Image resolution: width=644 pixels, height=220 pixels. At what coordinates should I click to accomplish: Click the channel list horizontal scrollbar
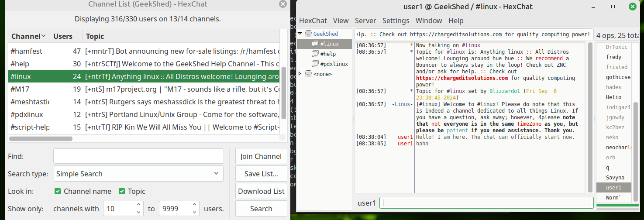pos(41,138)
